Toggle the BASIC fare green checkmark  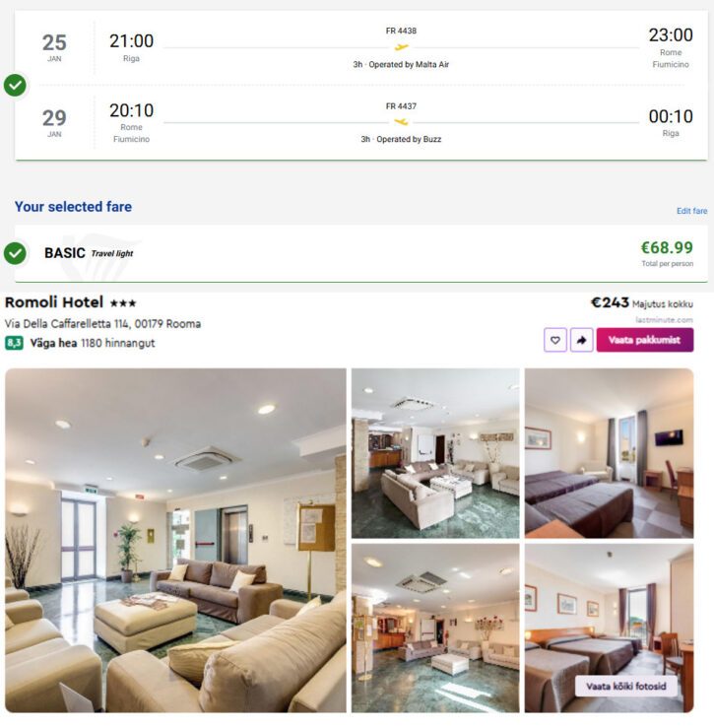(x=15, y=253)
